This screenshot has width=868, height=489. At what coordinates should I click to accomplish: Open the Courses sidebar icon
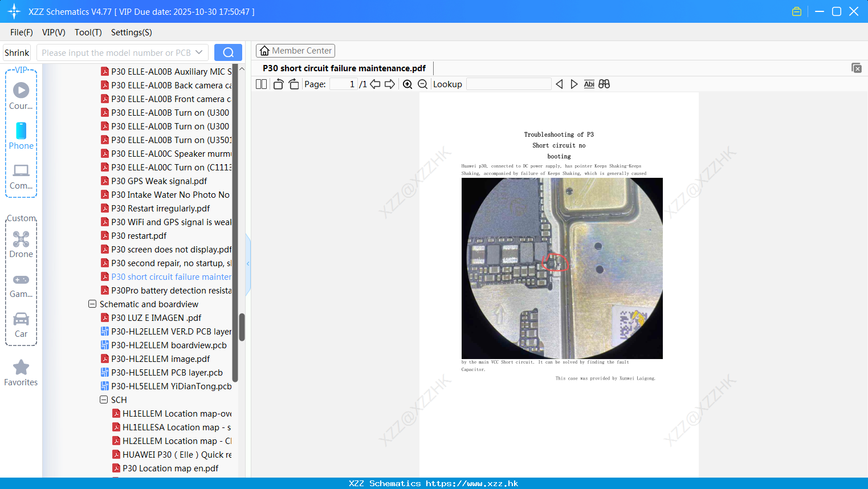click(x=21, y=95)
